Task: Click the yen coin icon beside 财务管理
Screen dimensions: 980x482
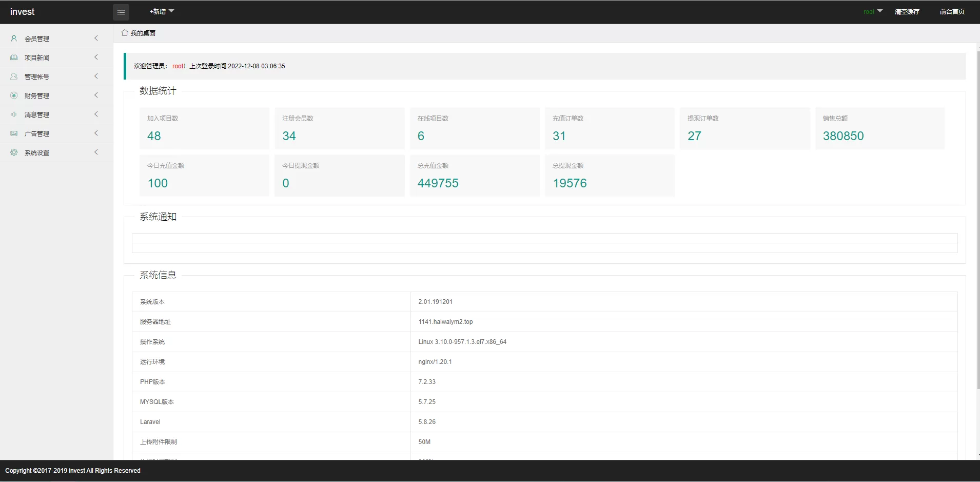Action: [x=14, y=95]
